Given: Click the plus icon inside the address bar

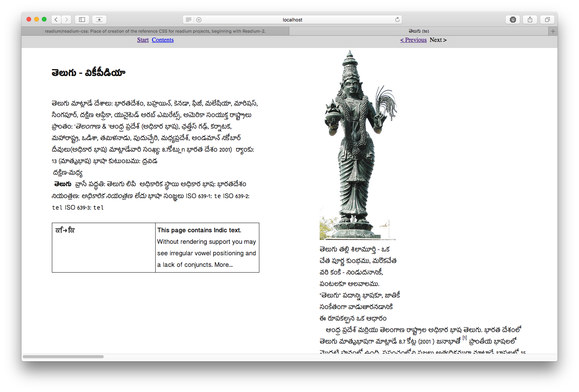Looking at the screenshot, I should coord(199,20).
